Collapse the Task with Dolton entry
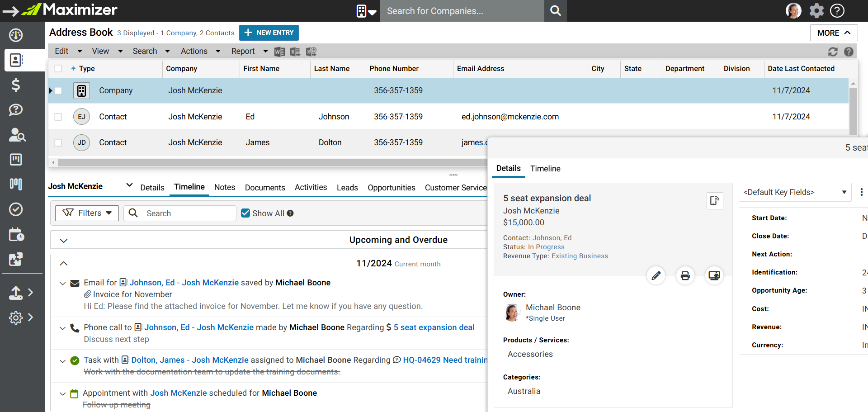Image resolution: width=868 pixels, height=412 pixels. coord(62,361)
